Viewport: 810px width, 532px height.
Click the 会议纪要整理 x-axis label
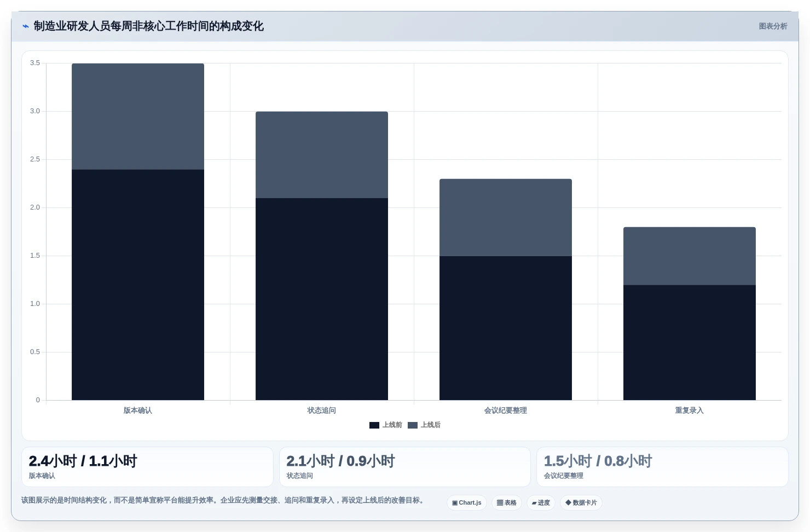pyautogui.click(x=506, y=410)
